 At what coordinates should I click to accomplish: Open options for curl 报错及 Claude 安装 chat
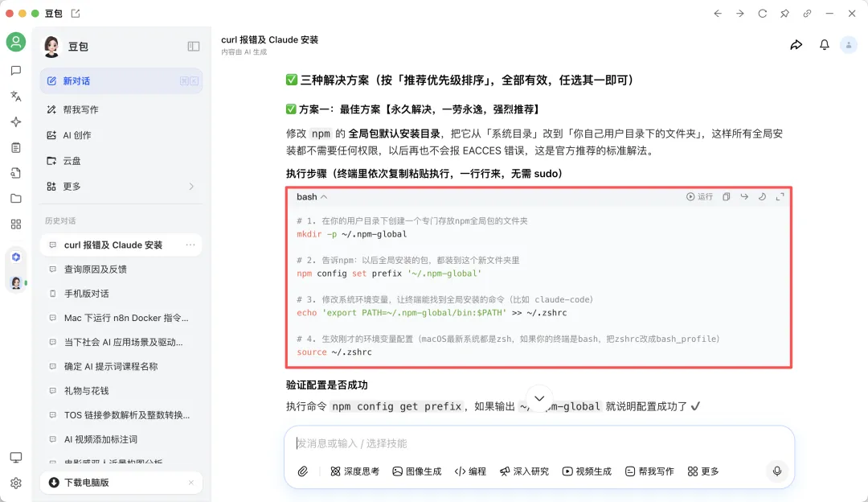tap(190, 245)
